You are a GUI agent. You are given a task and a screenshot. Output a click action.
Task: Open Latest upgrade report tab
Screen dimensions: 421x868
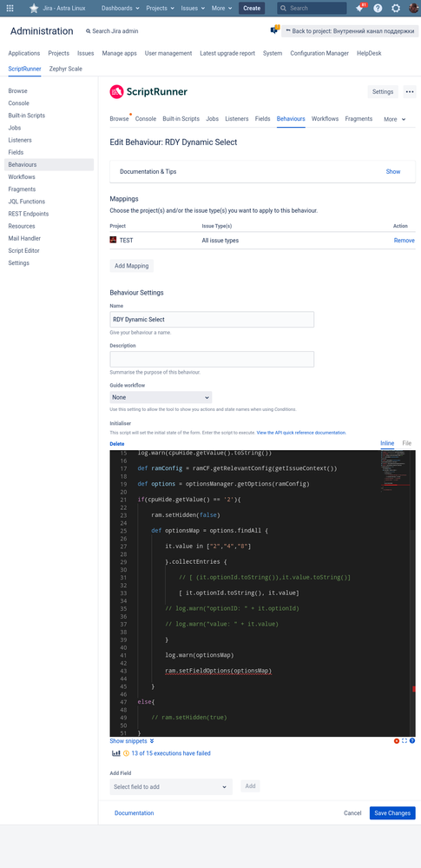click(227, 53)
